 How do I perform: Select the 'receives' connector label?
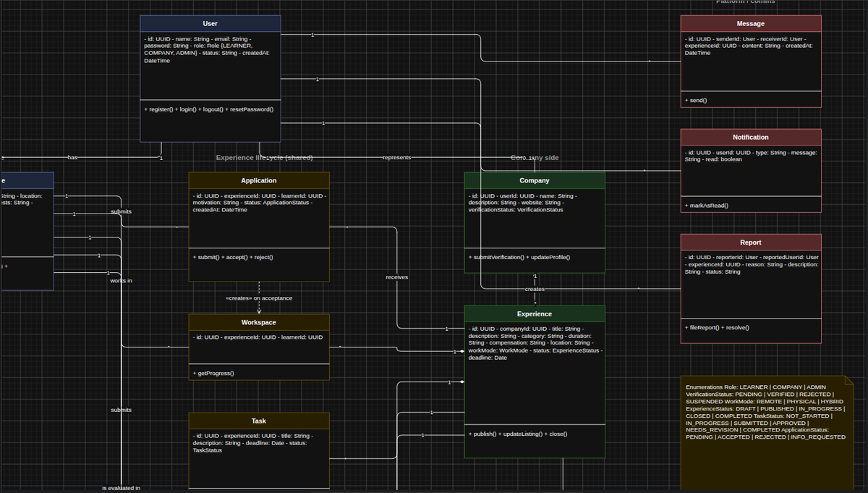point(397,277)
